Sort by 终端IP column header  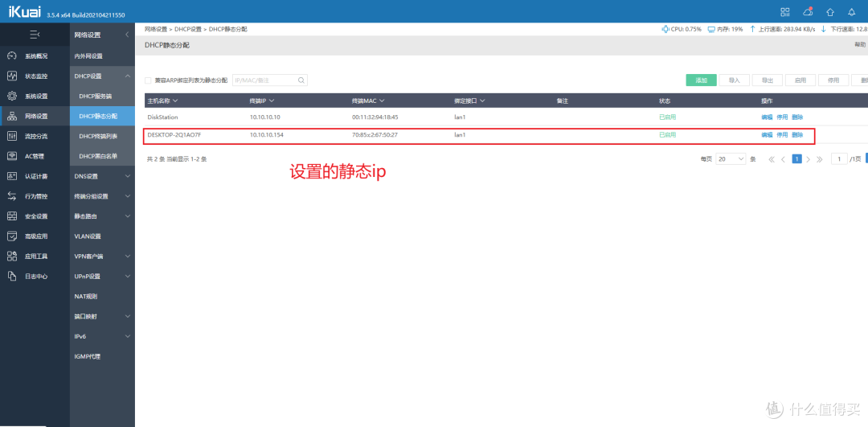coord(262,101)
